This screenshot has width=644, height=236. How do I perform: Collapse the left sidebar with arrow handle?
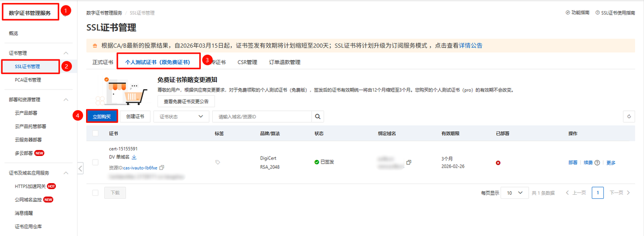point(80,168)
